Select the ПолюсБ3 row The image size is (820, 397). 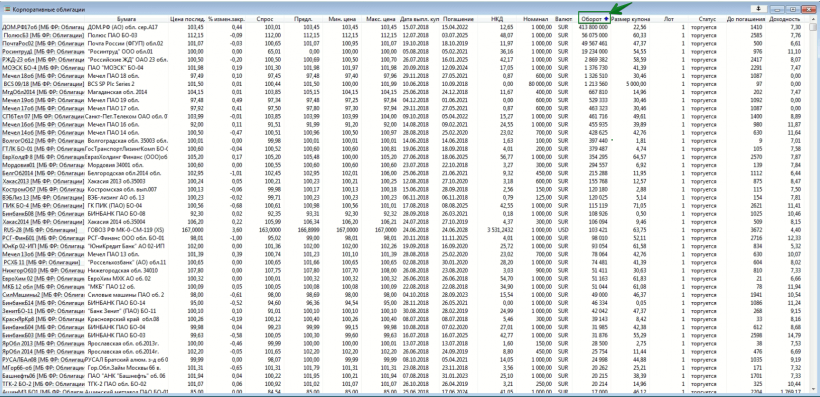(x=405, y=35)
